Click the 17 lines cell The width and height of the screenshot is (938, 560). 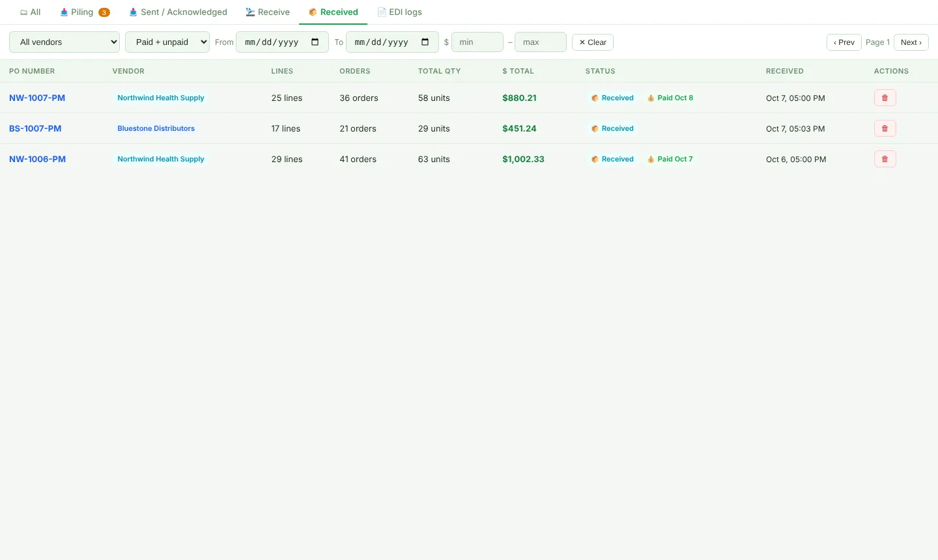(x=286, y=128)
